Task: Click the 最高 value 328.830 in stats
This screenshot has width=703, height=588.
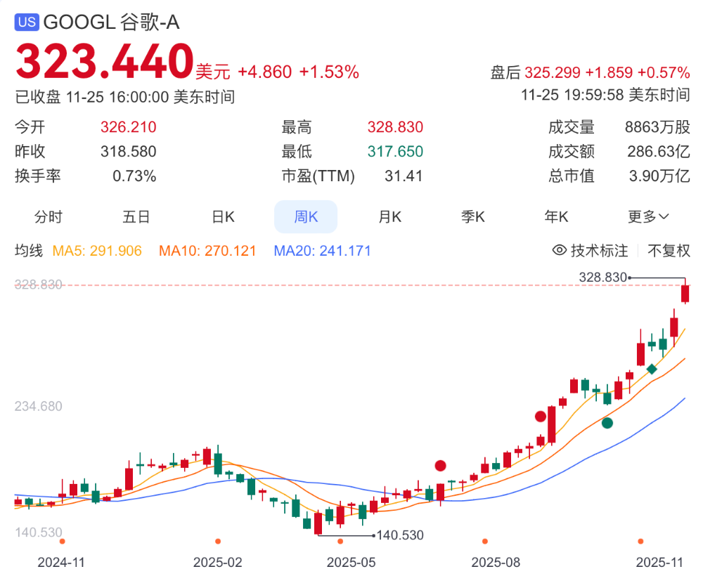Action: click(395, 127)
